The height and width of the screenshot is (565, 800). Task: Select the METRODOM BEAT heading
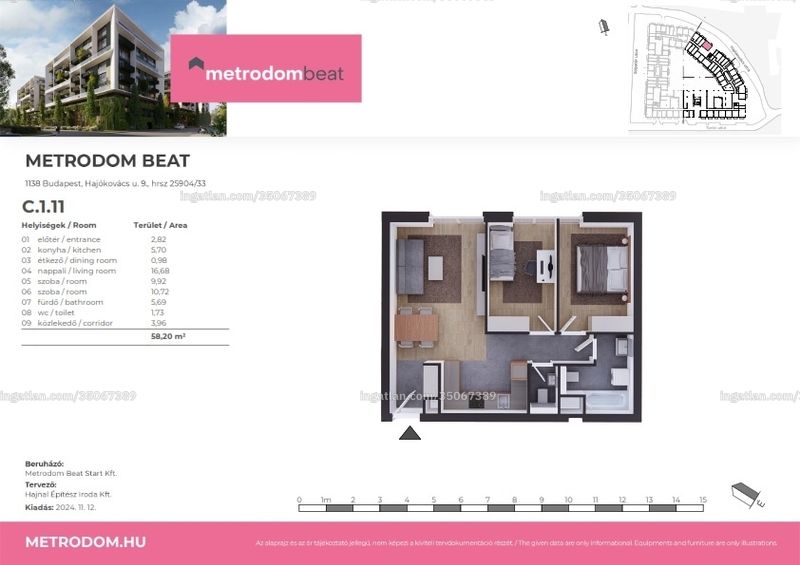click(x=107, y=161)
